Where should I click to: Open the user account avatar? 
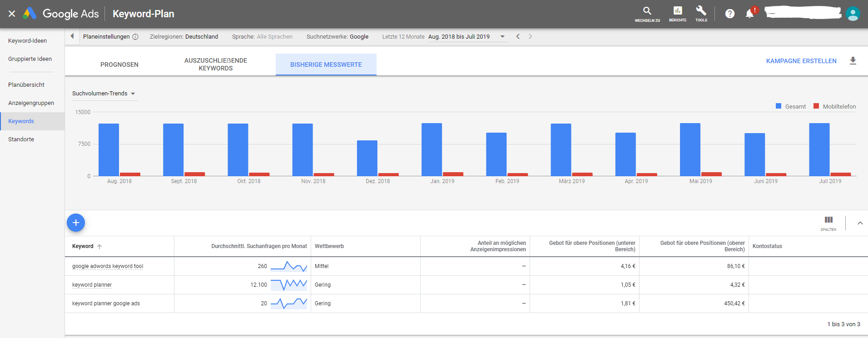[x=853, y=14]
